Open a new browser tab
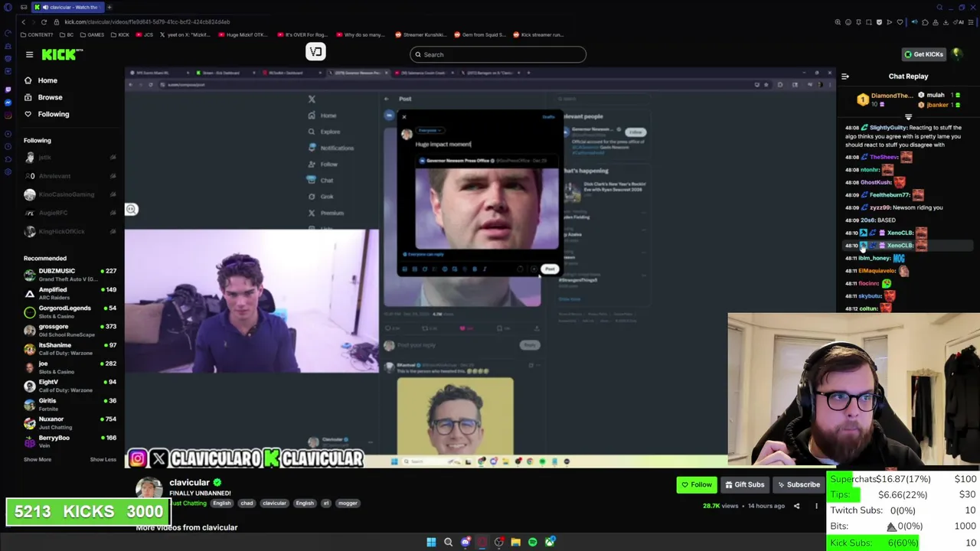This screenshot has width=980, height=551. [x=109, y=7]
